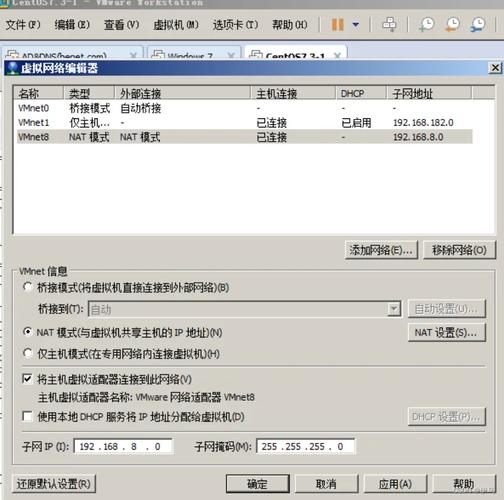This screenshot has width=504, height=500.
Task: Click the 类型 column header
Action: [x=89, y=93]
